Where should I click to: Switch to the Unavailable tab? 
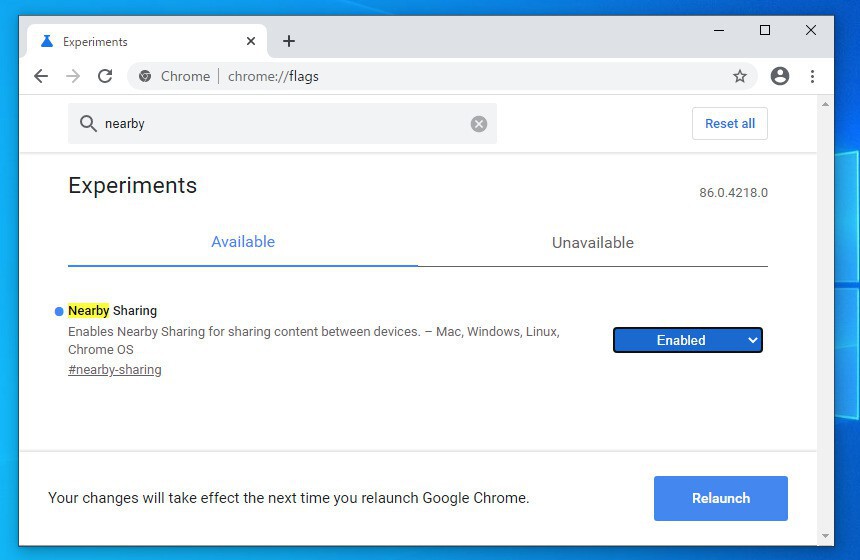(x=593, y=243)
